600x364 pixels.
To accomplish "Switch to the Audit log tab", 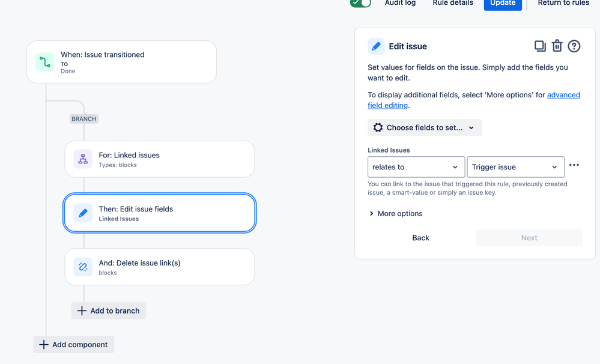I will coord(400,3).
